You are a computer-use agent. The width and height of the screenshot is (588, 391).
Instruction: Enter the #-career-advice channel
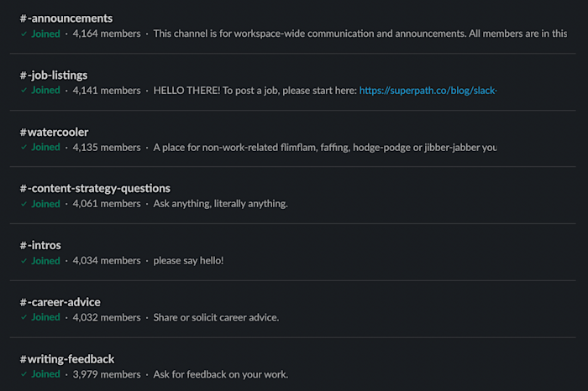(60, 302)
